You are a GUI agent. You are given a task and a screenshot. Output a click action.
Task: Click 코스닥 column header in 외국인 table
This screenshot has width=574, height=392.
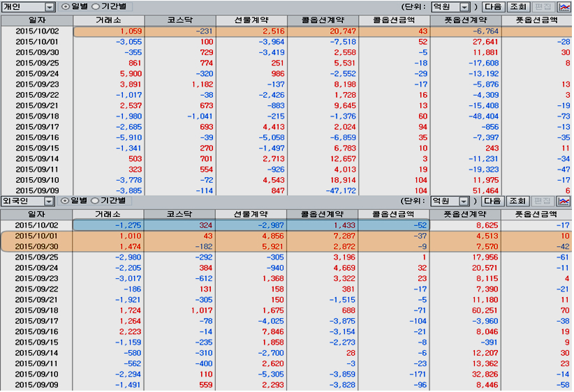(179, 214)
